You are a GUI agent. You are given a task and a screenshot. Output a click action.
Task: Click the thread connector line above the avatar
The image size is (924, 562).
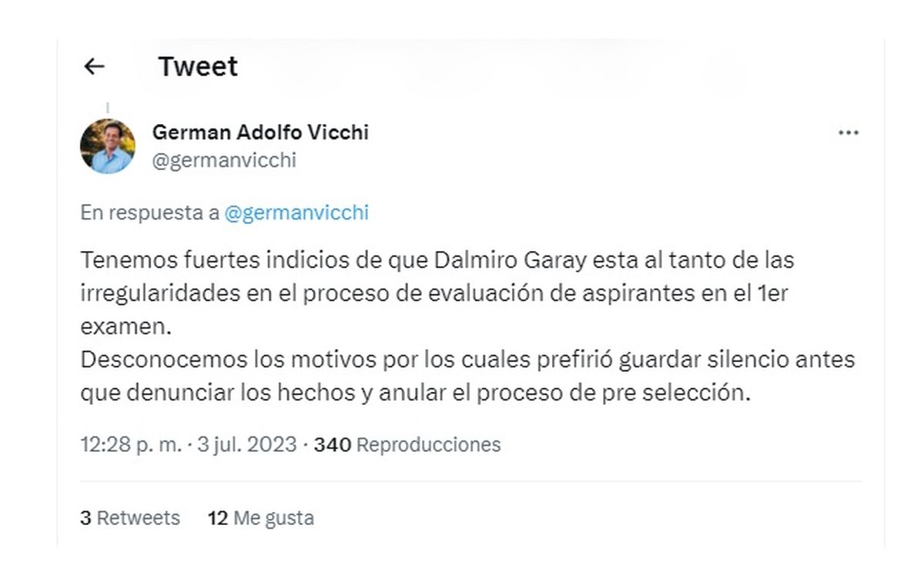[108, 108]
